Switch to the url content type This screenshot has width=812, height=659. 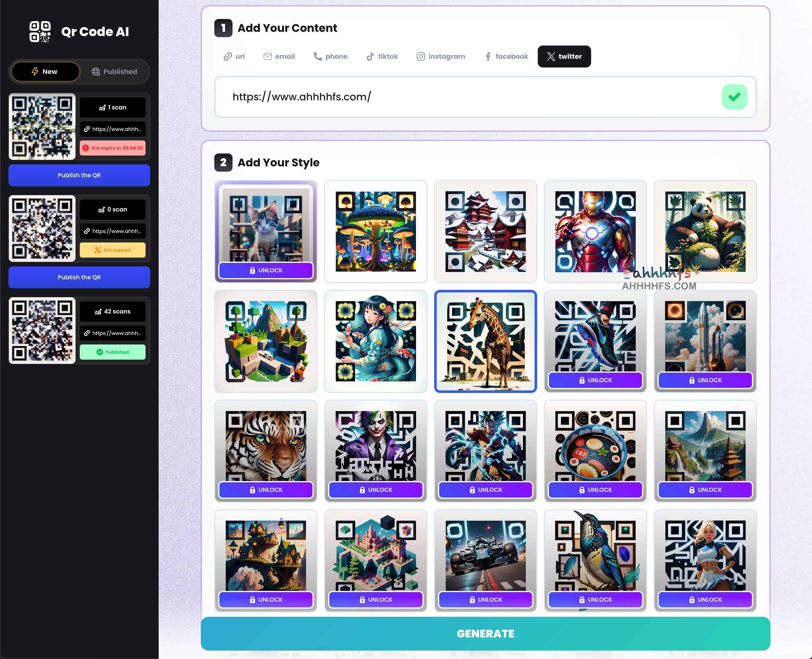pyautogui.click(x=234, y=56)
